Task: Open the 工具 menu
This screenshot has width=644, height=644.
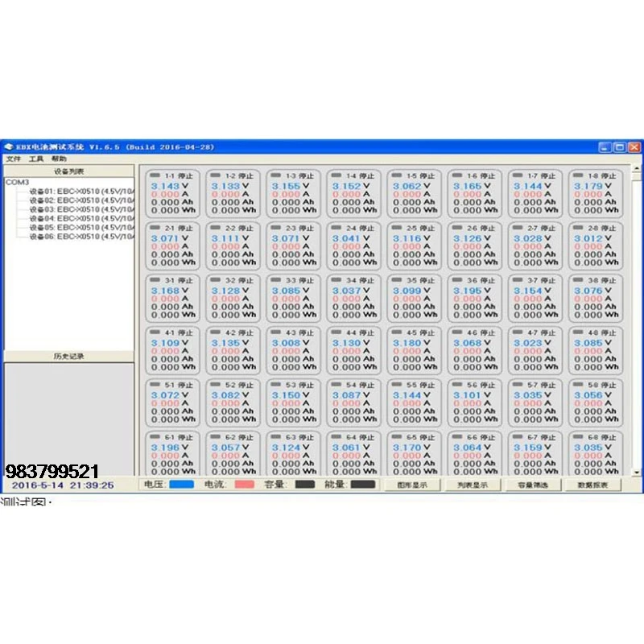Action: tap(36, 159)
